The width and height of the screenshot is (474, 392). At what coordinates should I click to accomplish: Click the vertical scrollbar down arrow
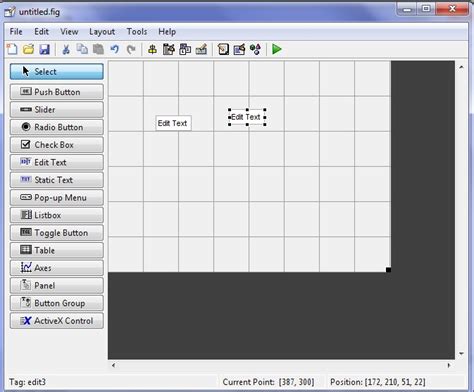tap(461, 353)
